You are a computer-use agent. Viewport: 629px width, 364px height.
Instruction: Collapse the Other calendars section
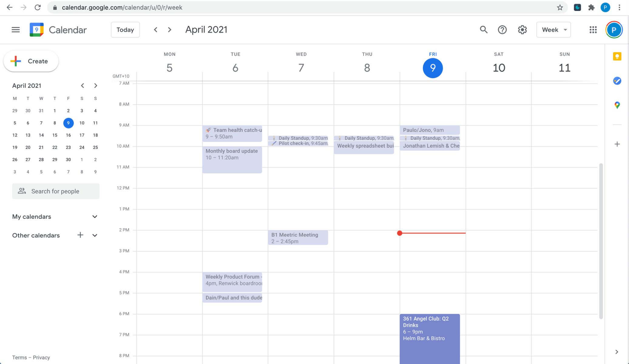tap(95, 235)
